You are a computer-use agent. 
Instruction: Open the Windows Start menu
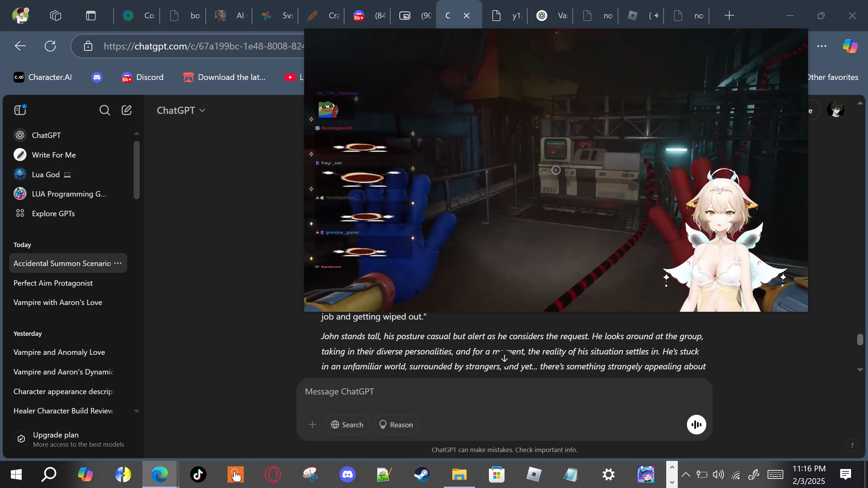click(x=16, y=474)
